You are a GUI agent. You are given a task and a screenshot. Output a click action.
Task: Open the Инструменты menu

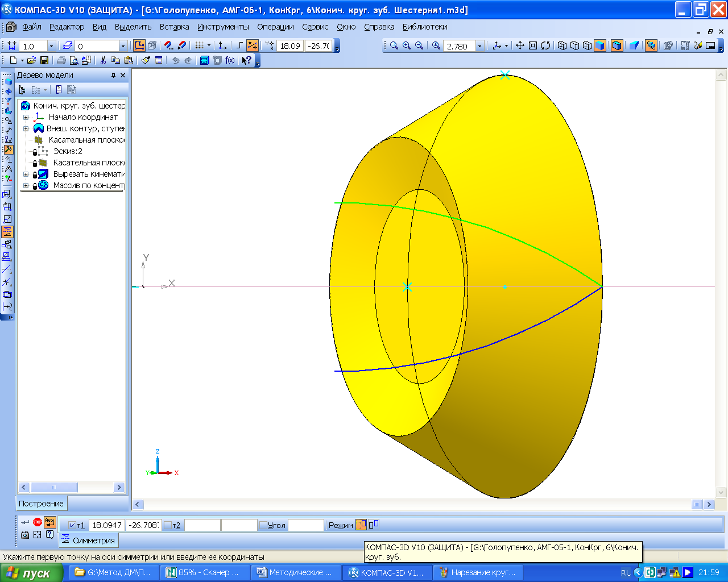(x=223, y=27)
